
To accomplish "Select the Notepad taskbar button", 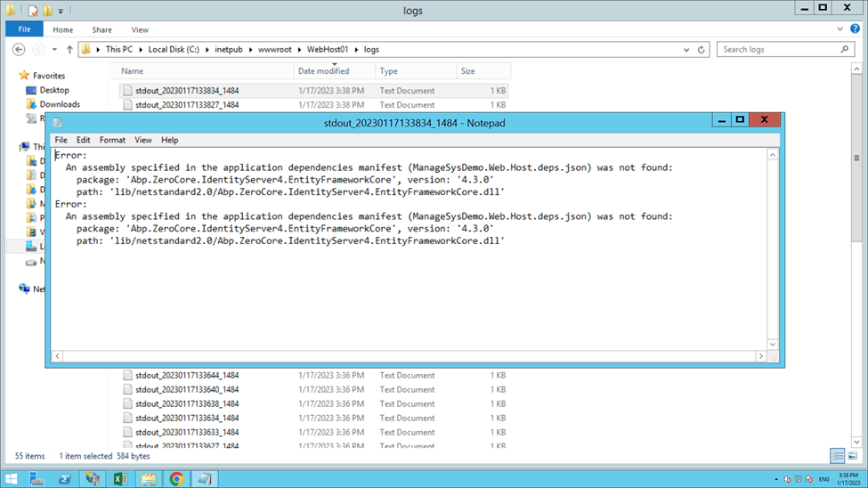I will coord(204,478).
